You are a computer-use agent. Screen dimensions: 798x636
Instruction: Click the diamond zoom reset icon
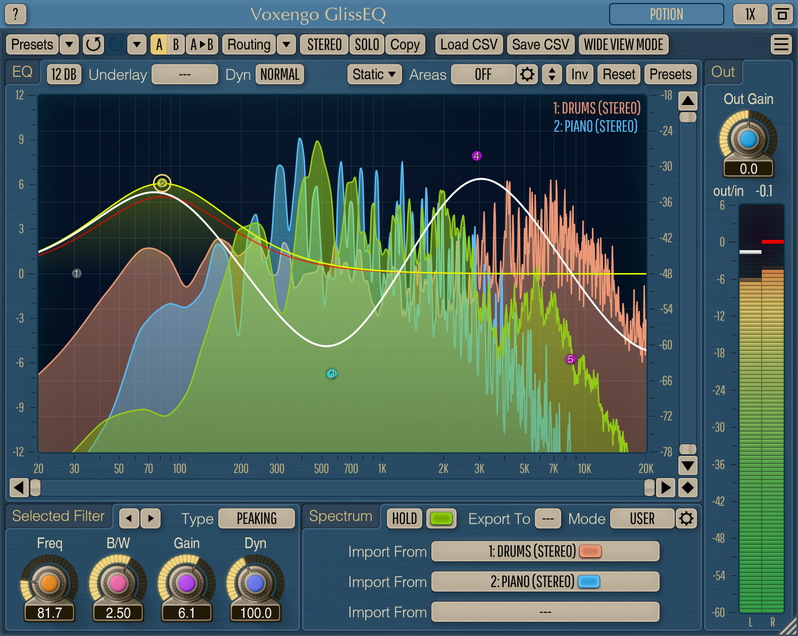point(688,487)
